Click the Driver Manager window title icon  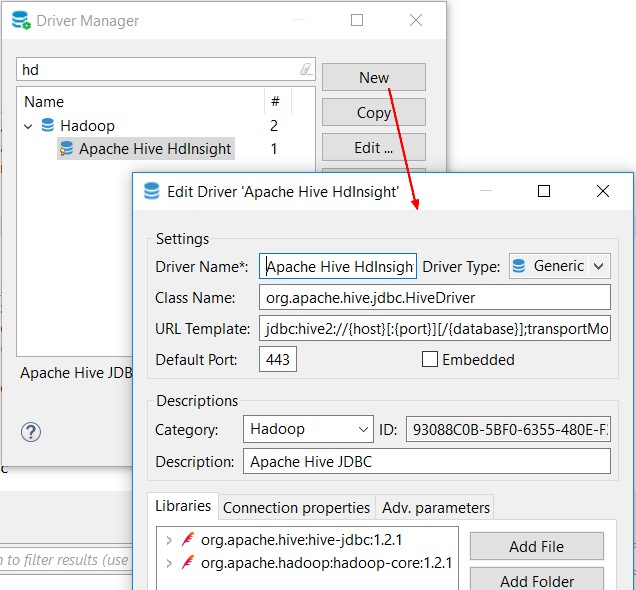point(21,20)
